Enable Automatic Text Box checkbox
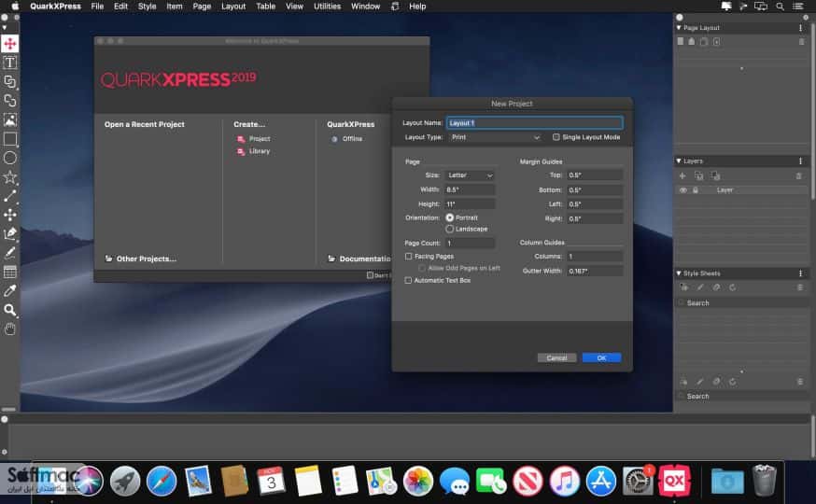Screen dimensions: 816x504 (x=409, y=280)
